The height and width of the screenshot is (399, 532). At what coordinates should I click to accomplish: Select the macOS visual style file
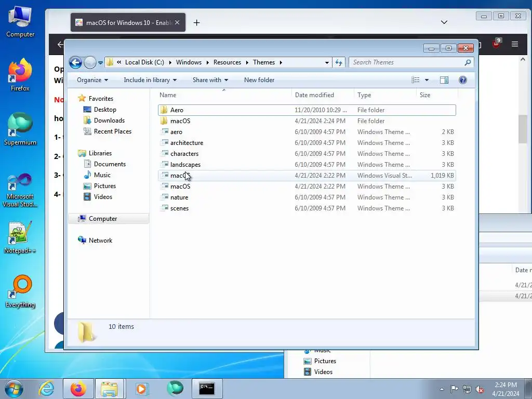tap(307, 176)
